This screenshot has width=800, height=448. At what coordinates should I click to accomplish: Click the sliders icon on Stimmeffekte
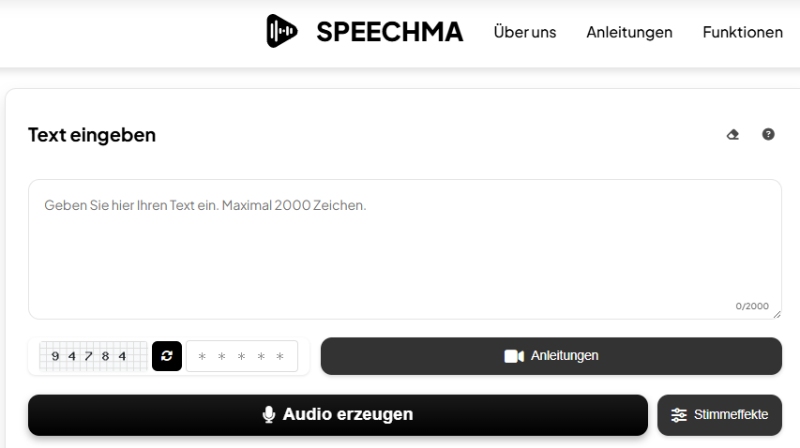click(x=679, y=415)
